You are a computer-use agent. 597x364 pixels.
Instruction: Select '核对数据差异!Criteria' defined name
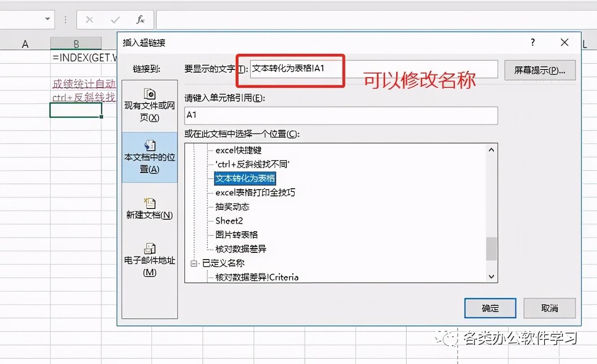(x=257, y=277)
